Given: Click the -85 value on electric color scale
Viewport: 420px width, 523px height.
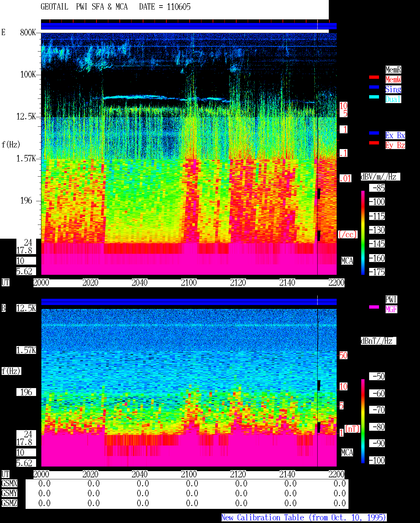Looking at the screenshot, I should point(377,188).
